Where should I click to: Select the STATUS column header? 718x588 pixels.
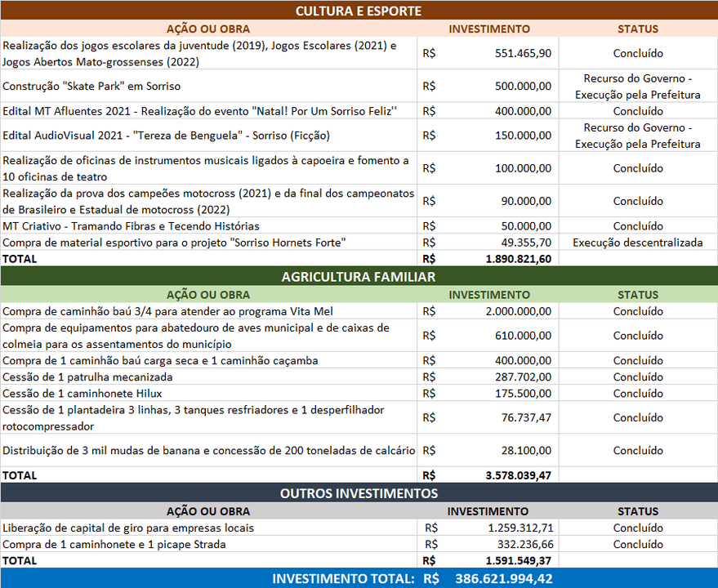pos(639,29)
